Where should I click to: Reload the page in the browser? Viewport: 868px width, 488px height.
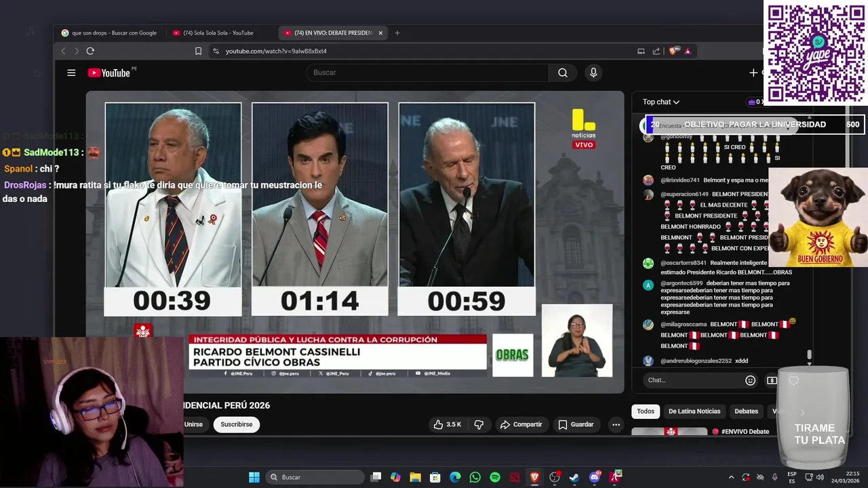[90, 51]
